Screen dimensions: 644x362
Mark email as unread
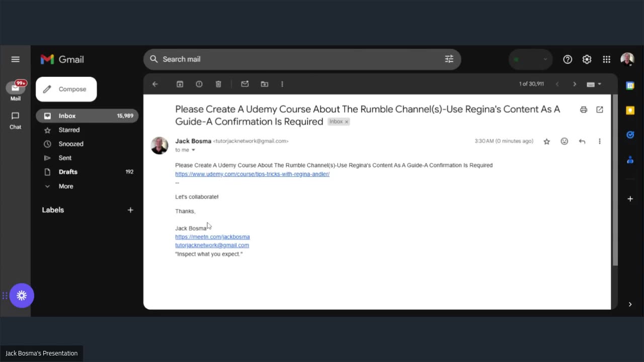[245, 84]
